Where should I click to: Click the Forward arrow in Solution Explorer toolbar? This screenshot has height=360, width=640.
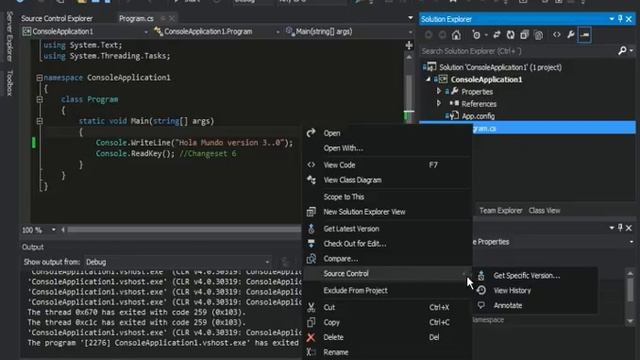[x=442, y=35]
